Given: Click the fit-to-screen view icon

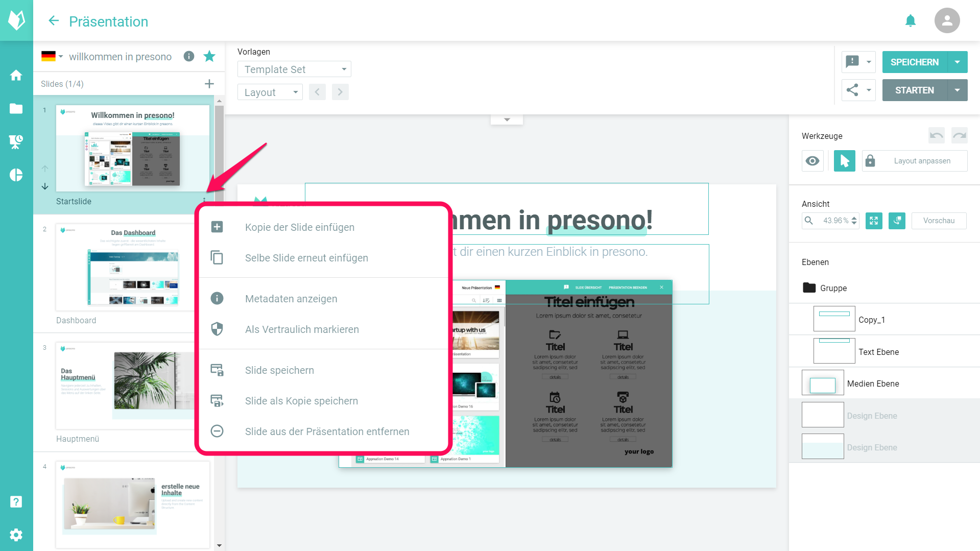Looking at the screenshot, I should tap(874, 221).
